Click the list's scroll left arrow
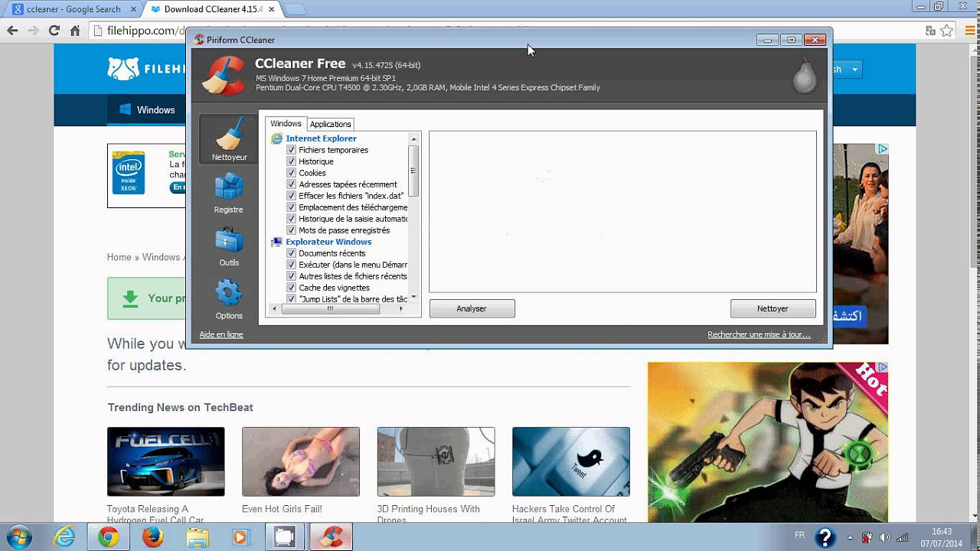This screenshot has width=980, height=551. 274,309
